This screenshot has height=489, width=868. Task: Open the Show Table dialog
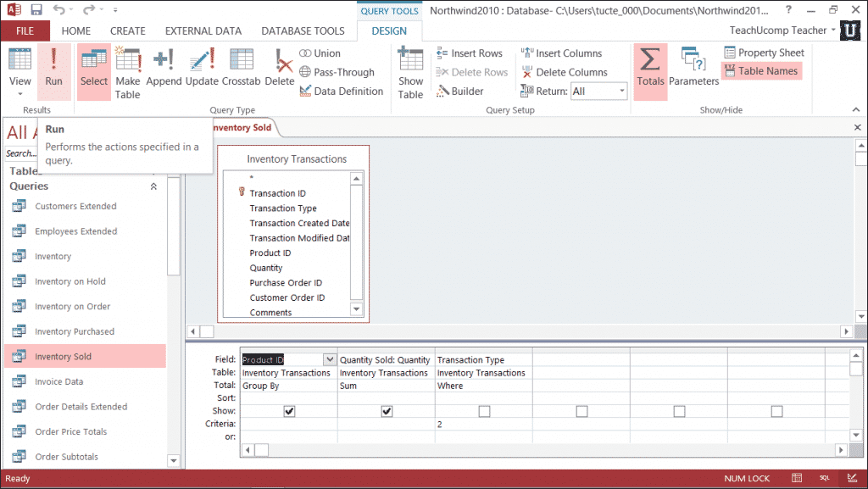pos(410,73)
